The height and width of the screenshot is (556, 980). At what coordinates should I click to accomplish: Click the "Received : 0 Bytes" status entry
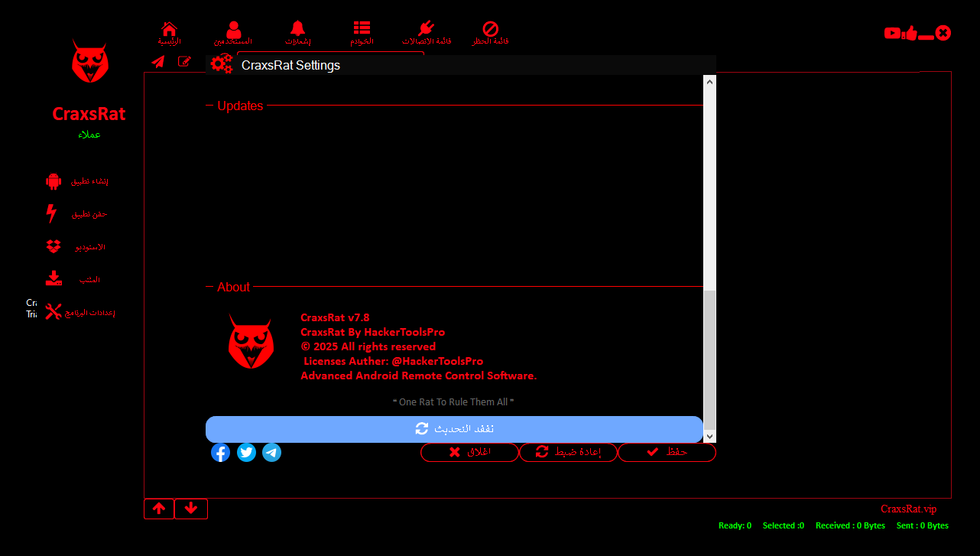pyautogui.click(x=850, y=526)
